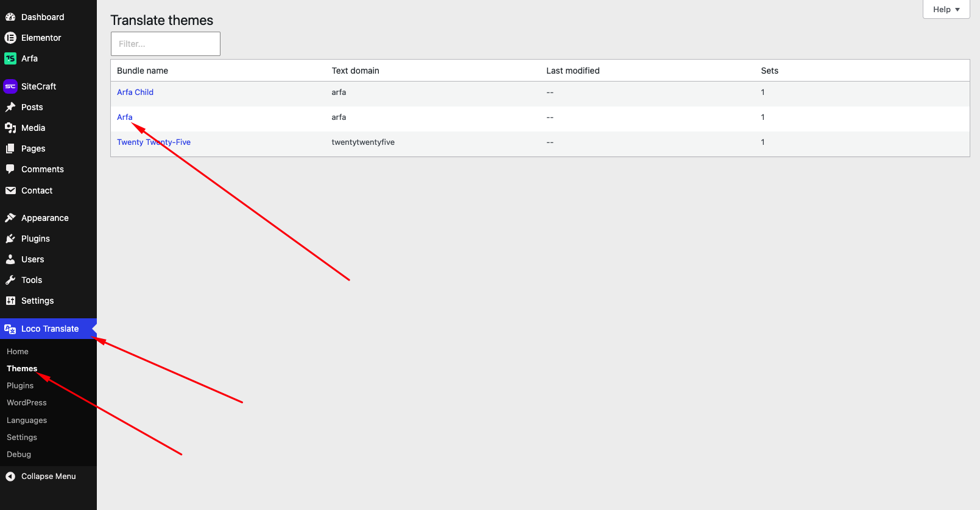Click the twentytwentyfive text domain cell
The height and width of the screenshot is (510, 980).
[363, 142]
